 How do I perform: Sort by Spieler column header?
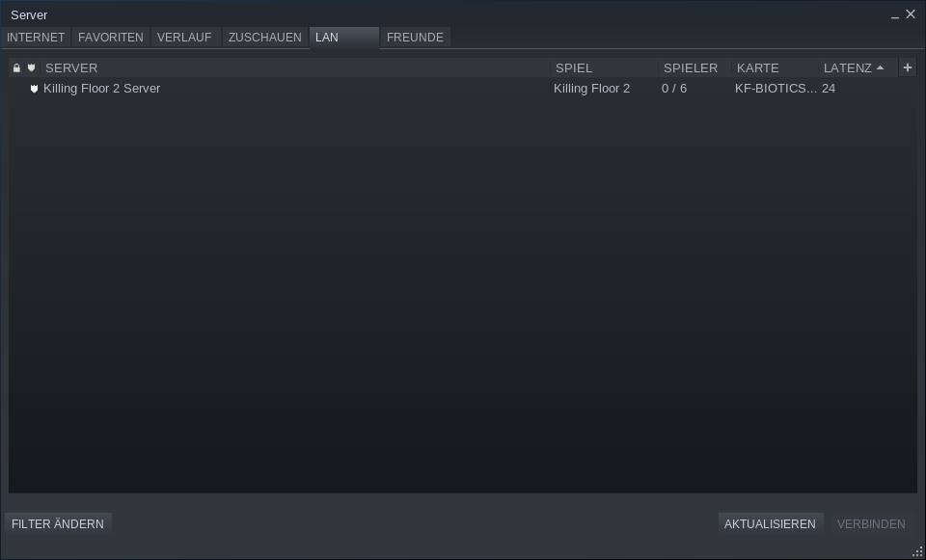(x=695, y=67)
